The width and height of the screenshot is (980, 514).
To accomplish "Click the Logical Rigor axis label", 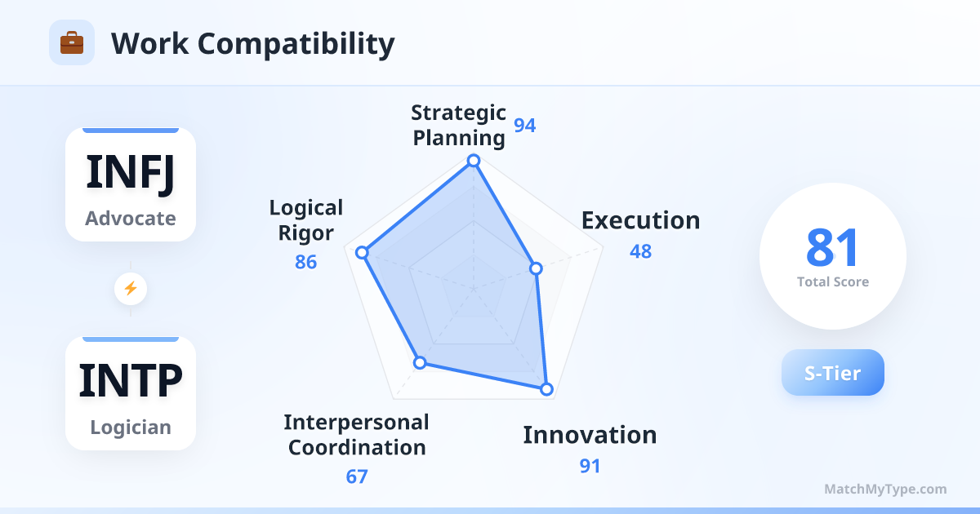I will pyautogui.click(x=306, y=220).
